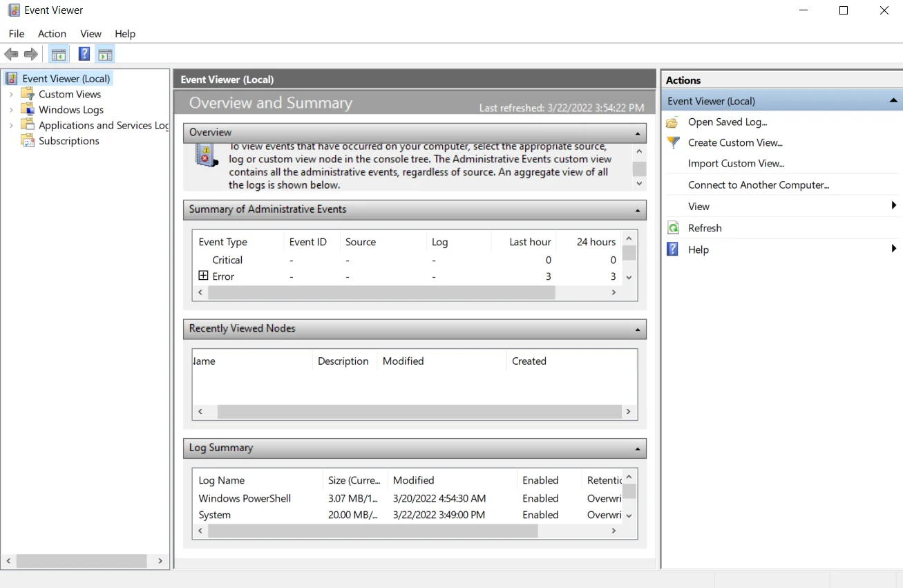Expand the Error event type row

[203, 276]
